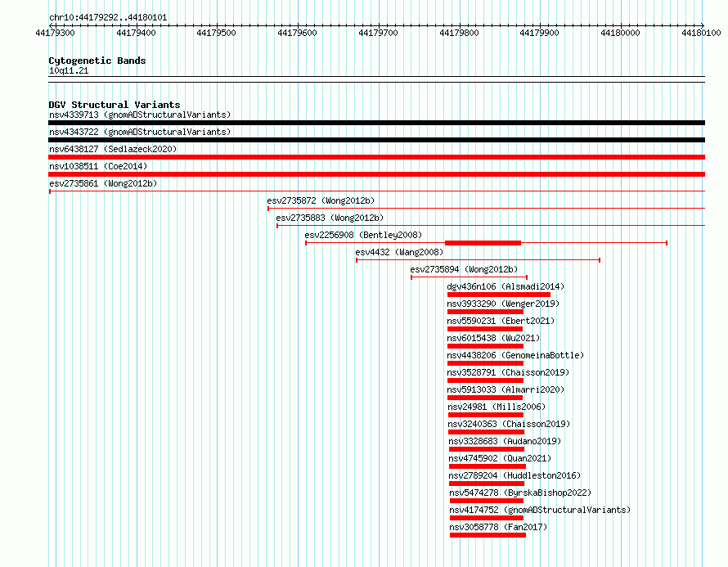Image resolution: width=728 pixels, height=567 pixels.
Task: Click the 44179800 ruler coordinate
Action: click(459, 33)
